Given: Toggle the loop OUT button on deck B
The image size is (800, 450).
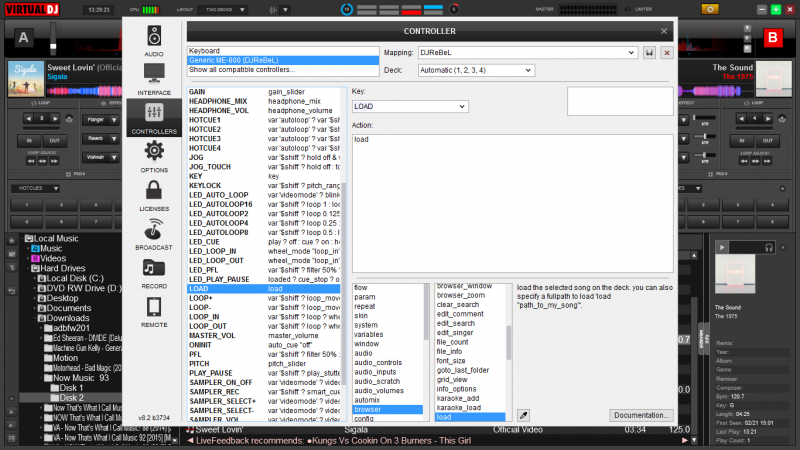Looking at the screenshot, I should [767, 141].
